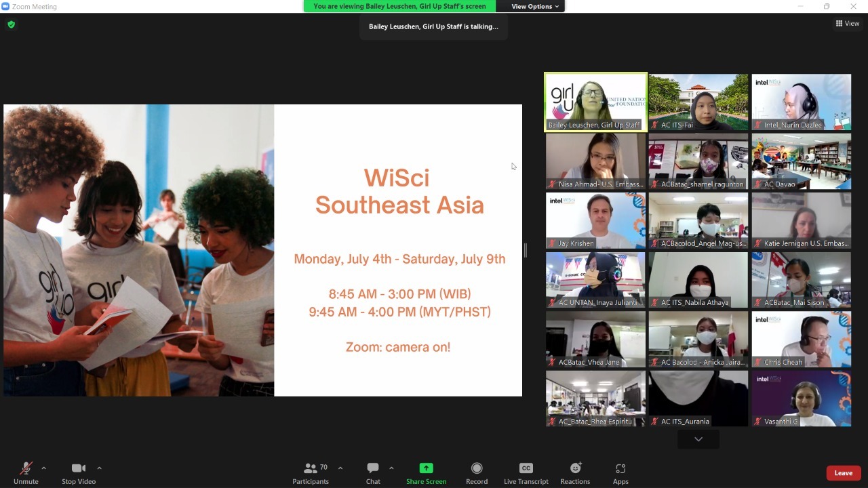
Task: Show next page of video thumbnails
Action: [x=698, y=439]
